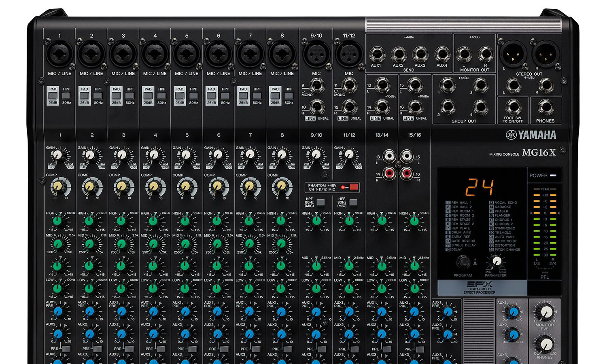
Task: Toggle the HPF 80Hz switch on channel 2
Action: [x=98, y=96]
